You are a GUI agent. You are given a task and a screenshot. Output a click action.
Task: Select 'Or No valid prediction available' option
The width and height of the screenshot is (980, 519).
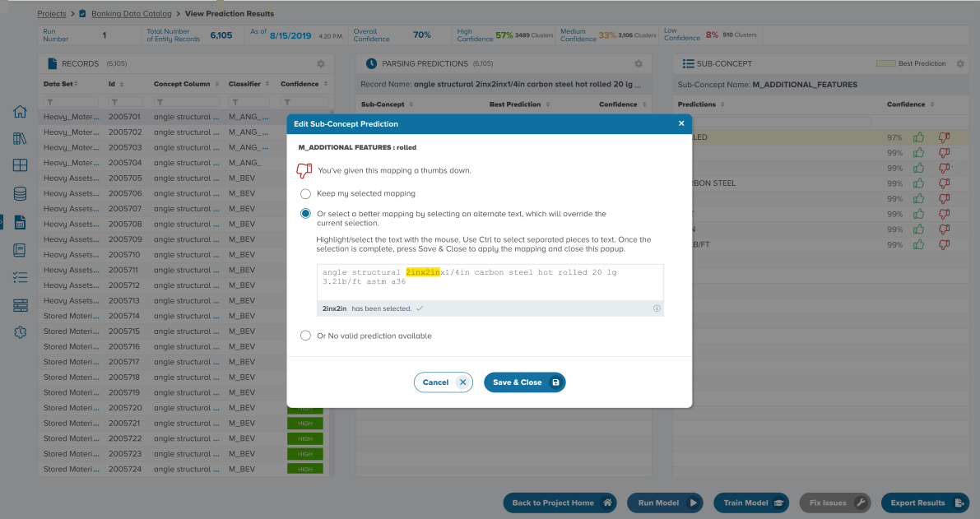pos(306,336)
